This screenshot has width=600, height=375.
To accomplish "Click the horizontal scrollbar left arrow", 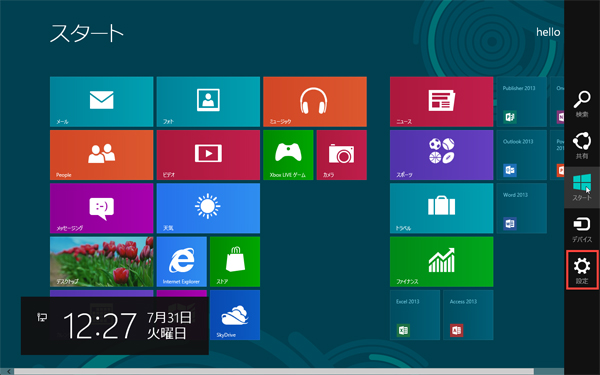I will click(9, 372).
